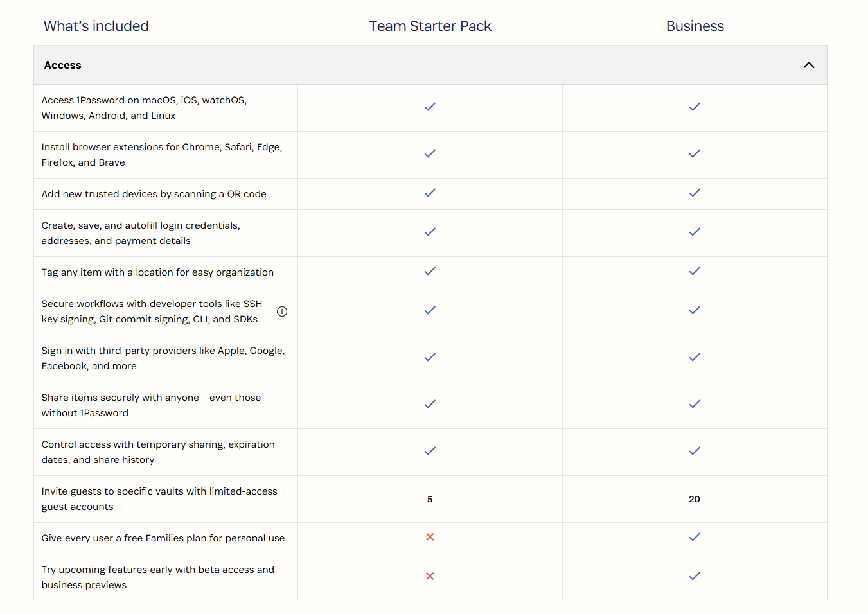This screenshot has height=614, width=868.
Task: Select the Team Starter Pack column heading
Action: tap(430, 26)
